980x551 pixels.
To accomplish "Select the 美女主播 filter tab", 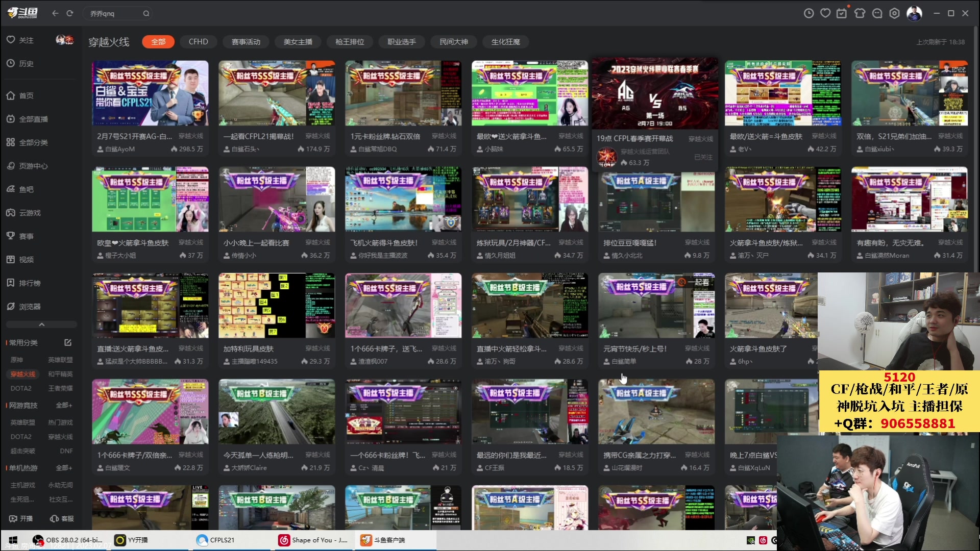I will (x=298, y=42).
